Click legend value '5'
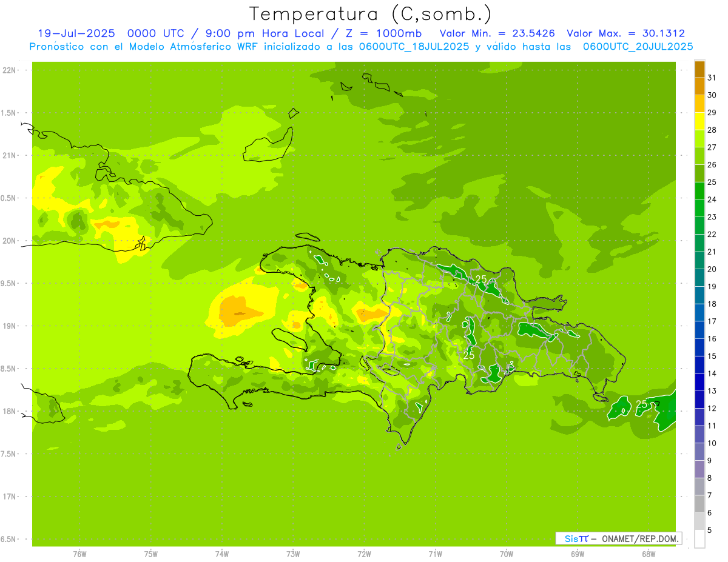The width and height of the screenshot is (728, 562). pos(709,530)
